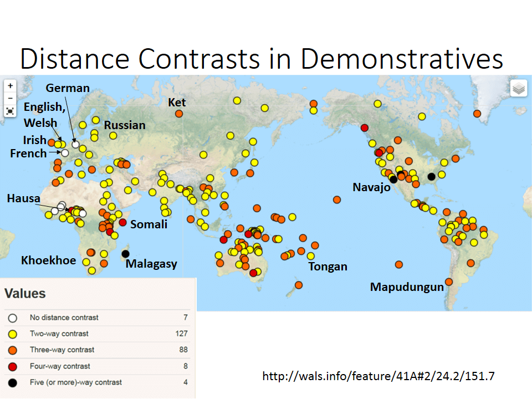
Task: Zoom out with the map minus button
Action: pyautogui.click(x=10, y=99)
